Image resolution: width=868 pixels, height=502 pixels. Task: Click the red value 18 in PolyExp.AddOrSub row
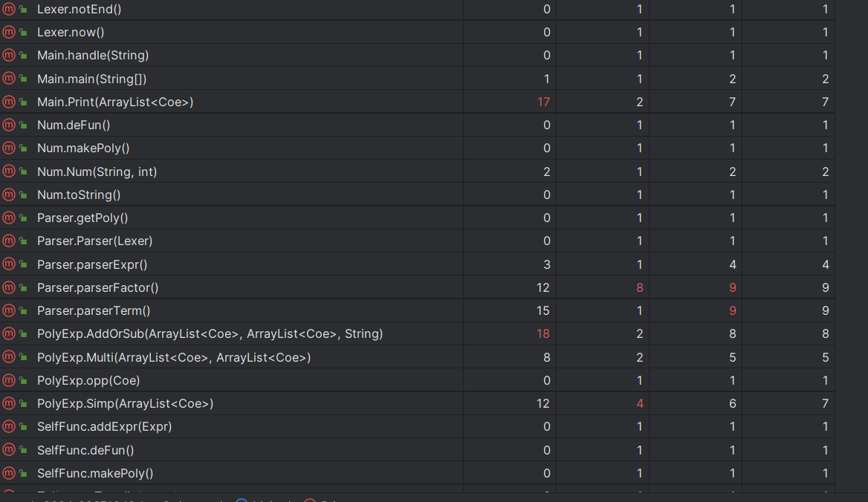tap(543, 334)
